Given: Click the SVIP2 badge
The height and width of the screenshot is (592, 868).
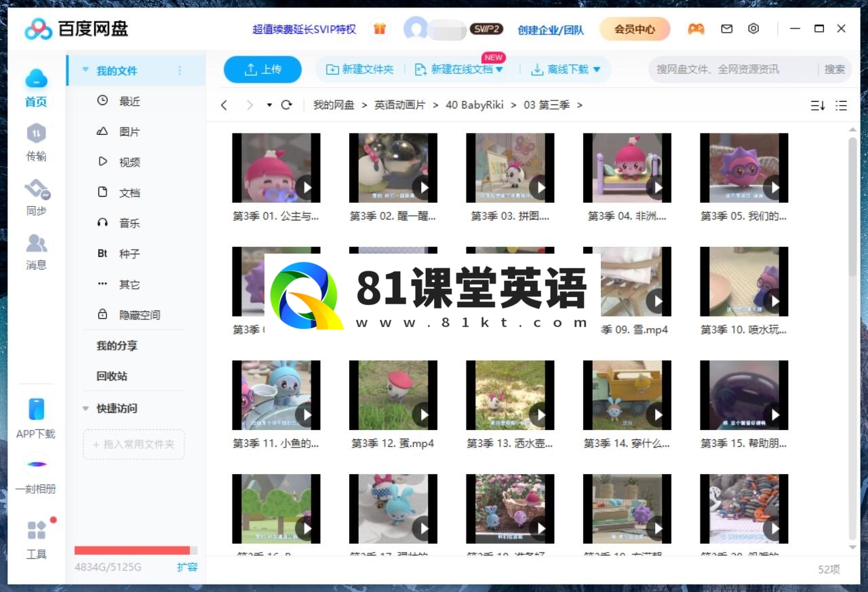Looking at the screenshot, I should 487,29.
